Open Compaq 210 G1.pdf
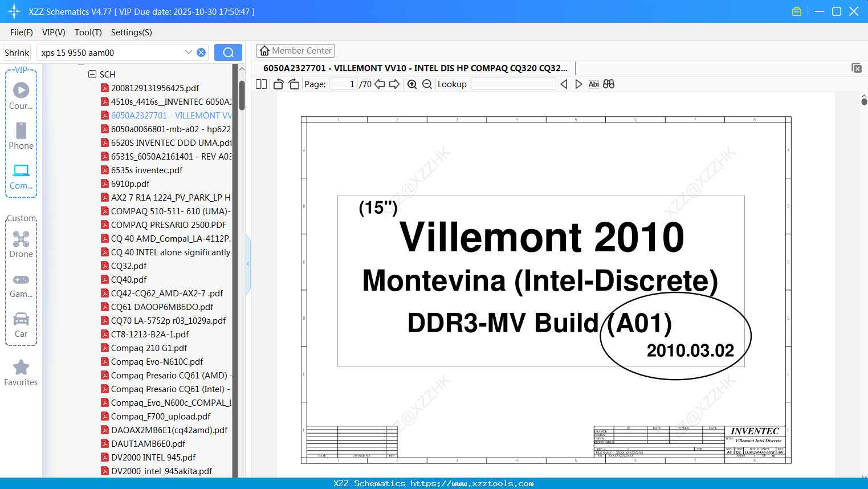Screen dimensions: 868x489 pos(149,348)
